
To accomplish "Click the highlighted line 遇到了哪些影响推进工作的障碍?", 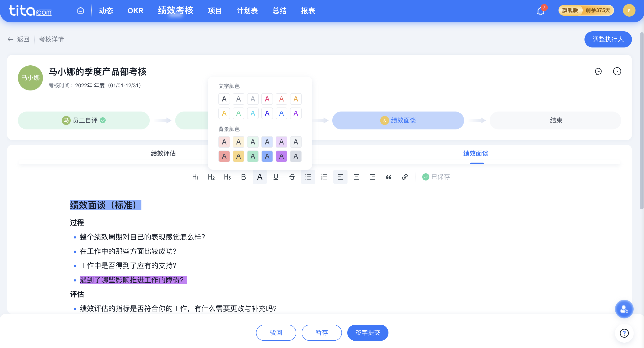I will click(x=133, y=280).
